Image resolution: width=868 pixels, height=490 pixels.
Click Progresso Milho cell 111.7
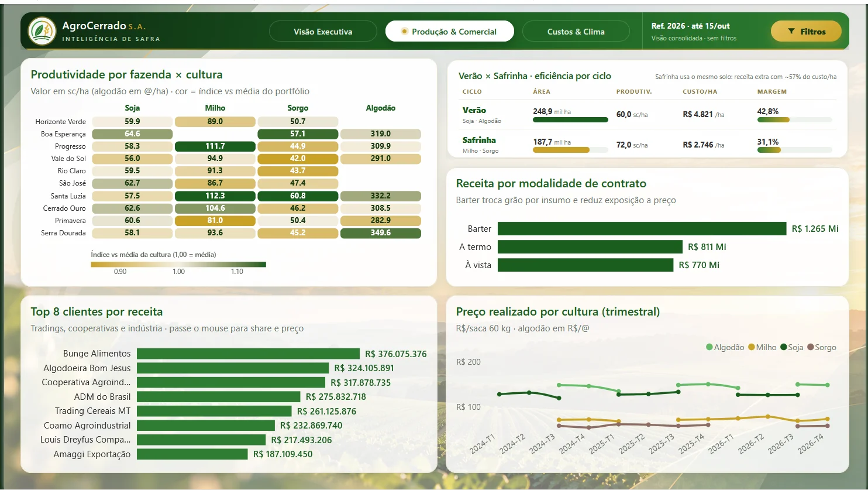tap(215, 146)
